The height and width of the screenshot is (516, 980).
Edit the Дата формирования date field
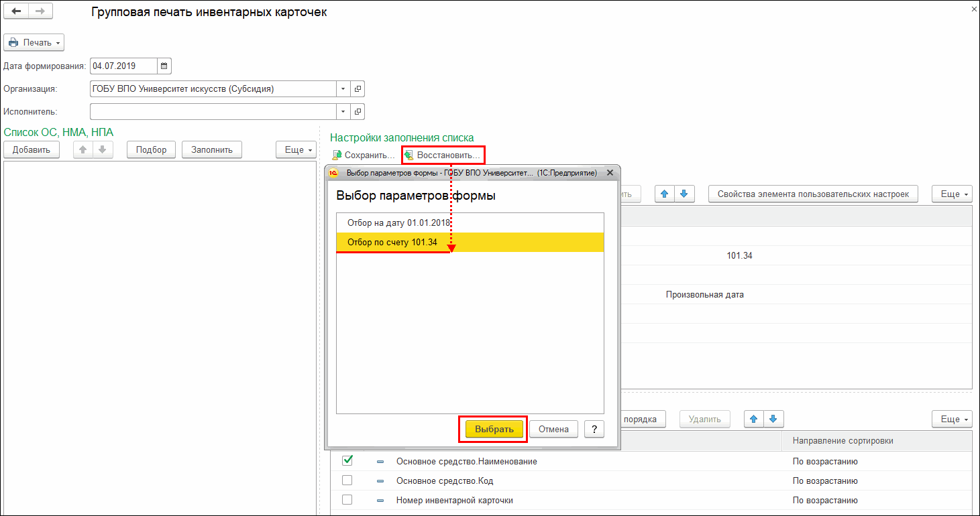pos(123,66)
